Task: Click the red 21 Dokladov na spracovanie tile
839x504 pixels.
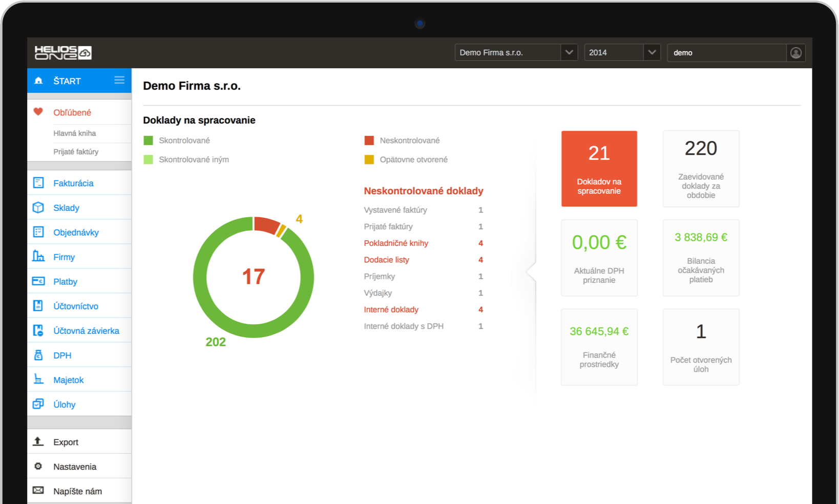Action: click(599, 169)
